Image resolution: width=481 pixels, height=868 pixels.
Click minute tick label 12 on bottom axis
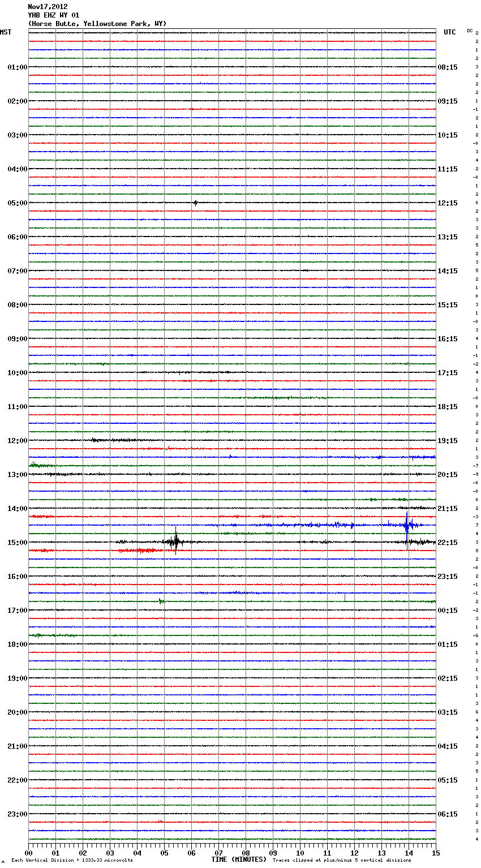pyautogui.click(x=354, y=853)
